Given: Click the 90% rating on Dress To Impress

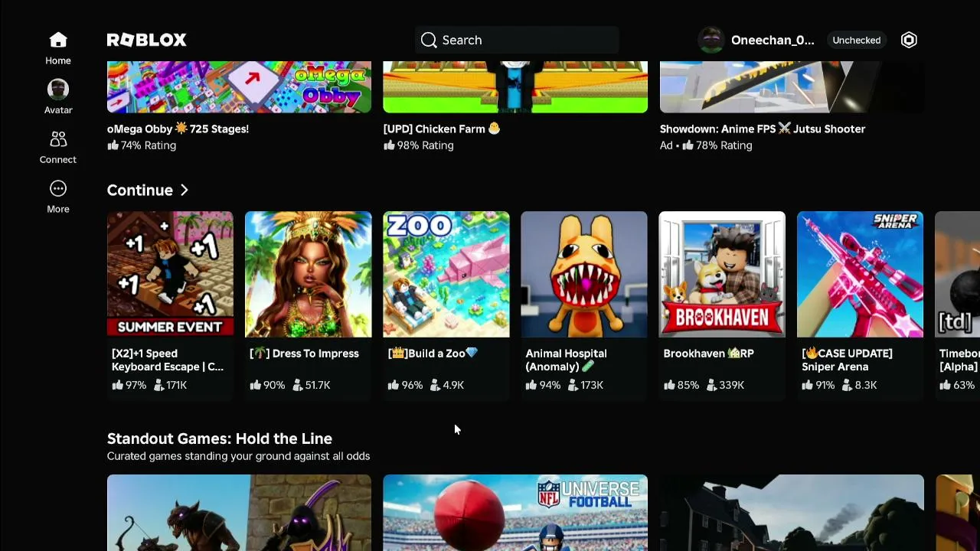Looking at the screenshot, I should 267,385.
